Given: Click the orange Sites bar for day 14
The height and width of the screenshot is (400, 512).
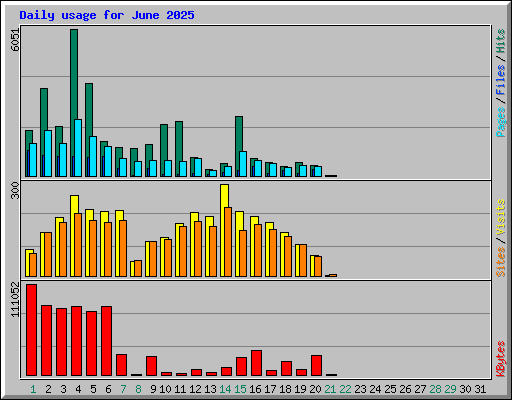Looking at the screenshot, I should click(228, 242).
